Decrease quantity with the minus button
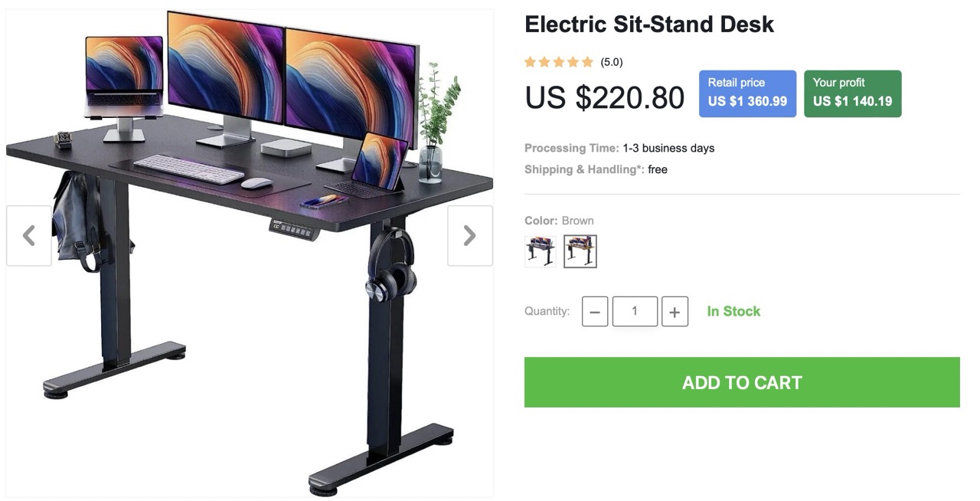The width and height of the screenshot is (980, 501). tap(595, 312)
